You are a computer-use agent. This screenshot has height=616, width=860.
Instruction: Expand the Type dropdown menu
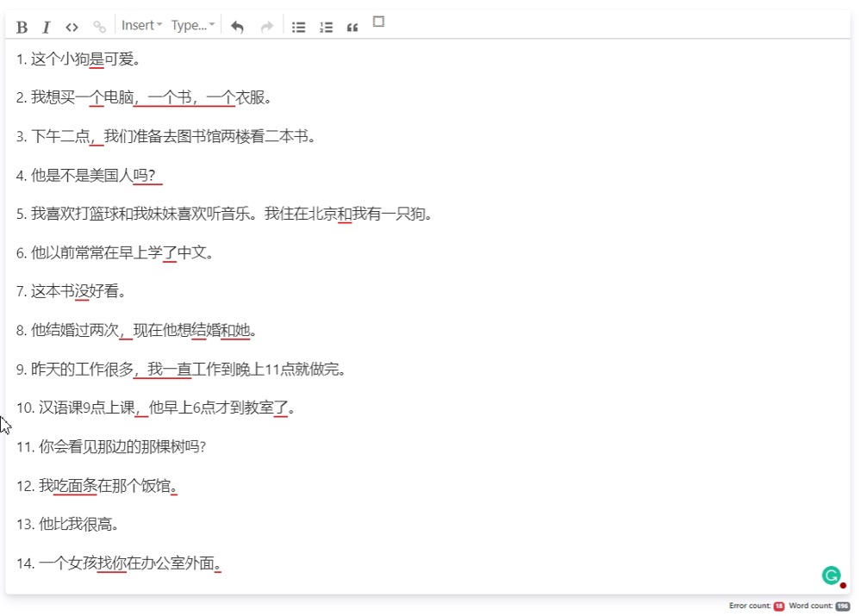193,26
